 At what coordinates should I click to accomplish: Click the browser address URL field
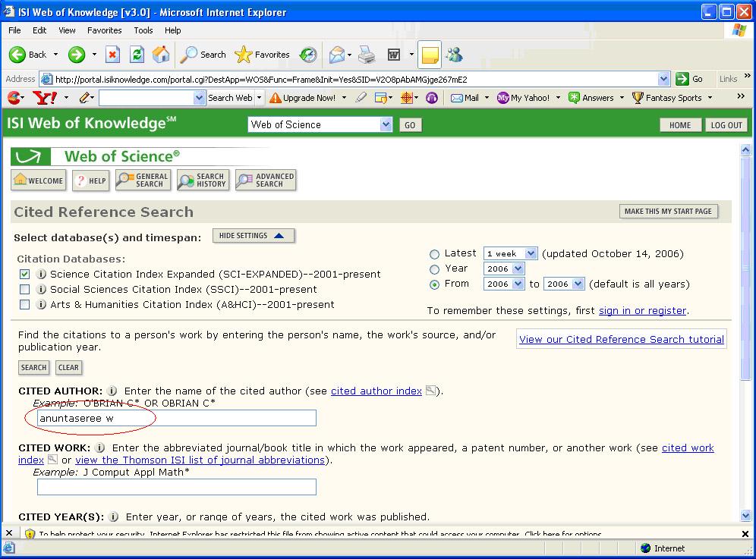click(x=355, y=79)
